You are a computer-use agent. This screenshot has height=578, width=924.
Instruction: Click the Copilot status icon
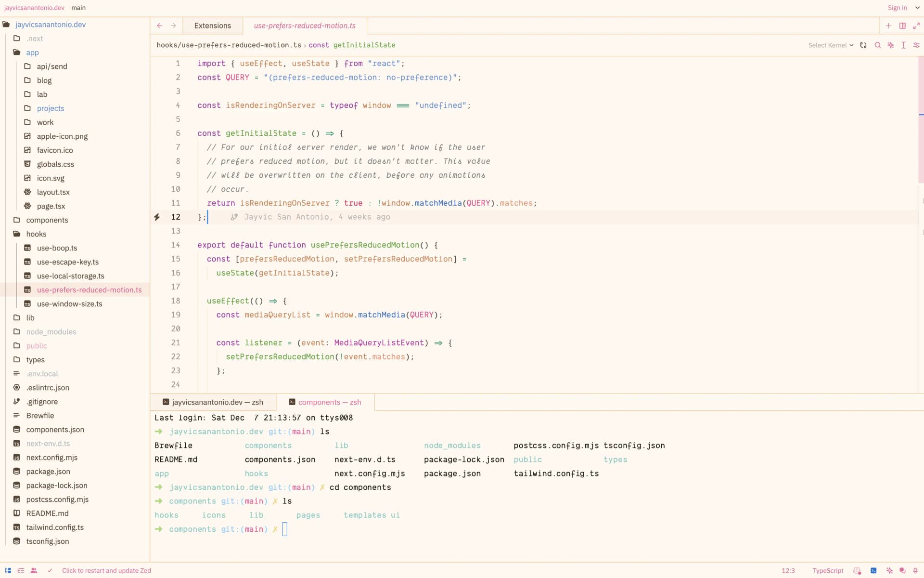857,570
